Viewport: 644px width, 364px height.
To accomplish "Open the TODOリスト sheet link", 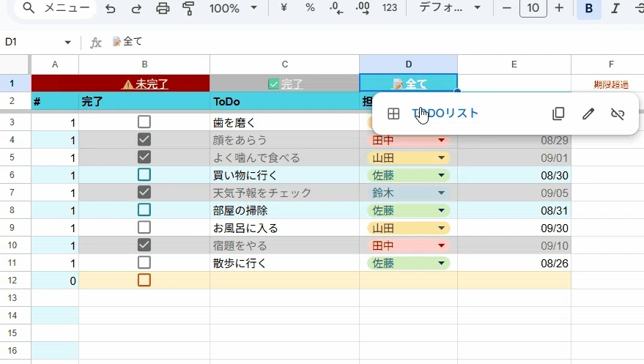I will [445, 114].
